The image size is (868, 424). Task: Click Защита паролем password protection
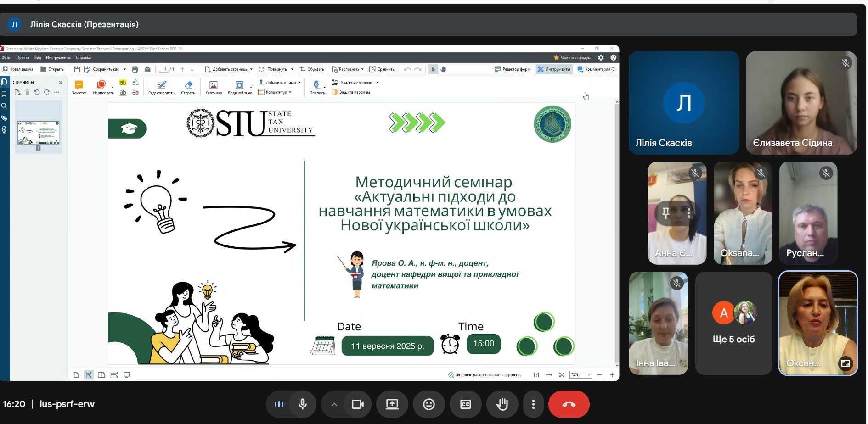click(351, 92)
